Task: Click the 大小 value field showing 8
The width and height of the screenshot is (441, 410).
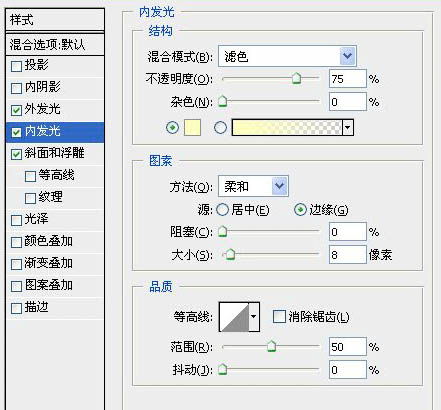Action: tap(348, 255)
